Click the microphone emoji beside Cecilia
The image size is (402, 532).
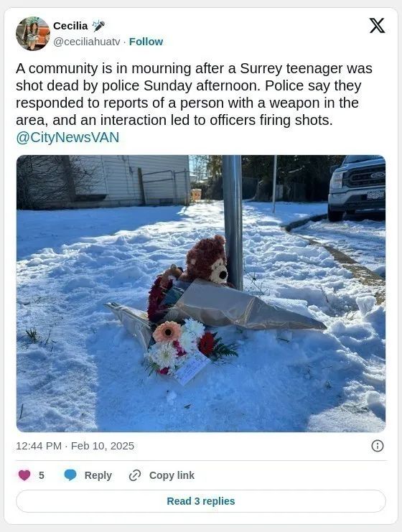98,25
